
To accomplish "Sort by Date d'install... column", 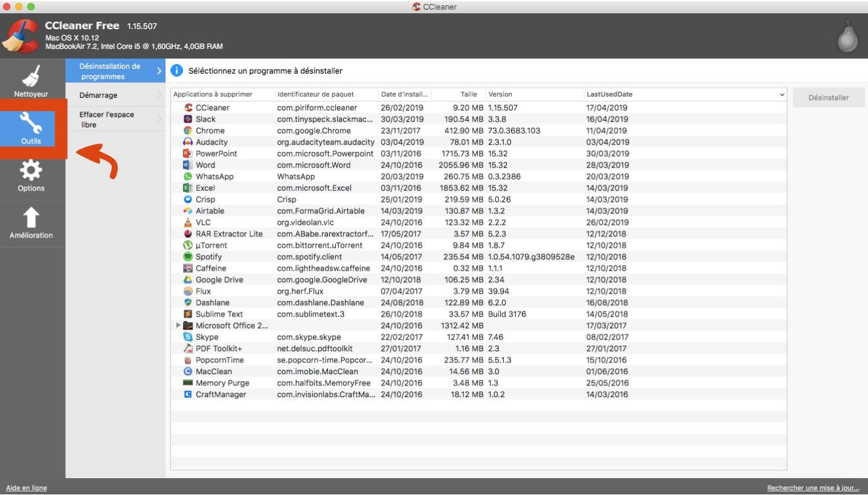I will point(405,94).
